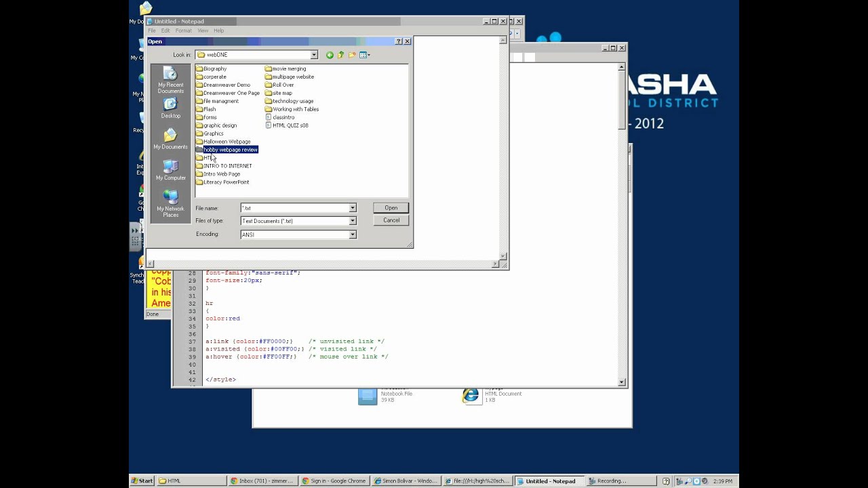Expand the File name dropdown arrow

tap(352, 208)
